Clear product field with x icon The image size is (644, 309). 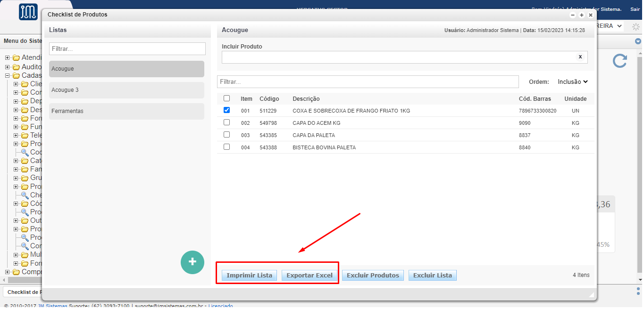(x=580, y=57)
